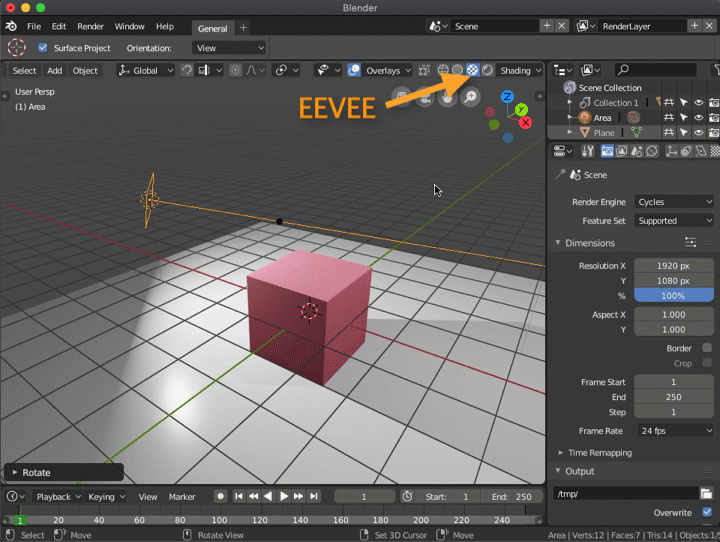This screenshot has height=542, width=720.
Task: Expand Collection 1 in the outliner
Action: tap(569, 102)
